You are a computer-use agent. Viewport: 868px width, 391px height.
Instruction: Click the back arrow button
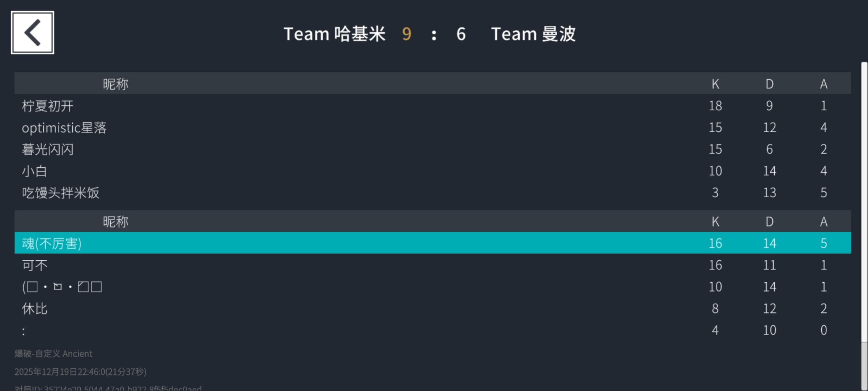33,33
